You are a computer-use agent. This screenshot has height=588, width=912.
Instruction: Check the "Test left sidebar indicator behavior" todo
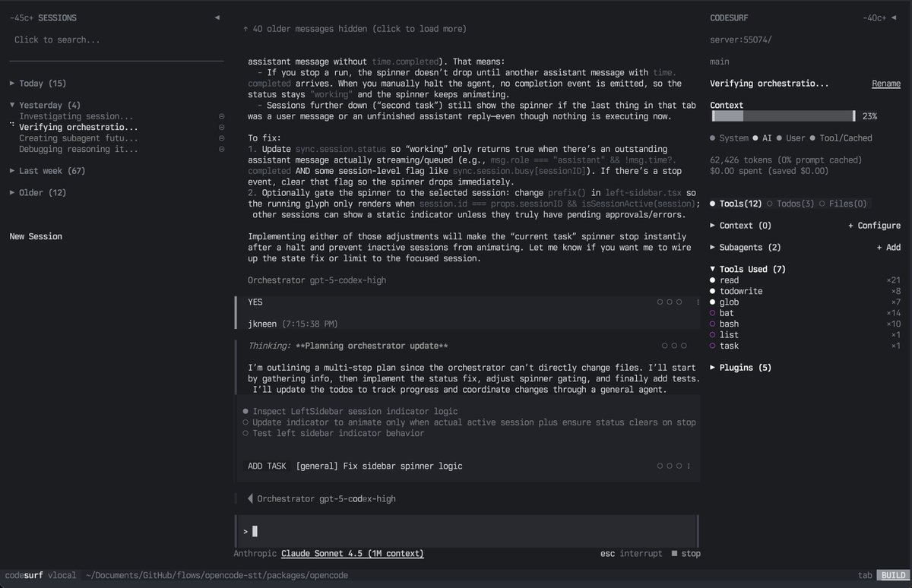[x=244, y=433]
